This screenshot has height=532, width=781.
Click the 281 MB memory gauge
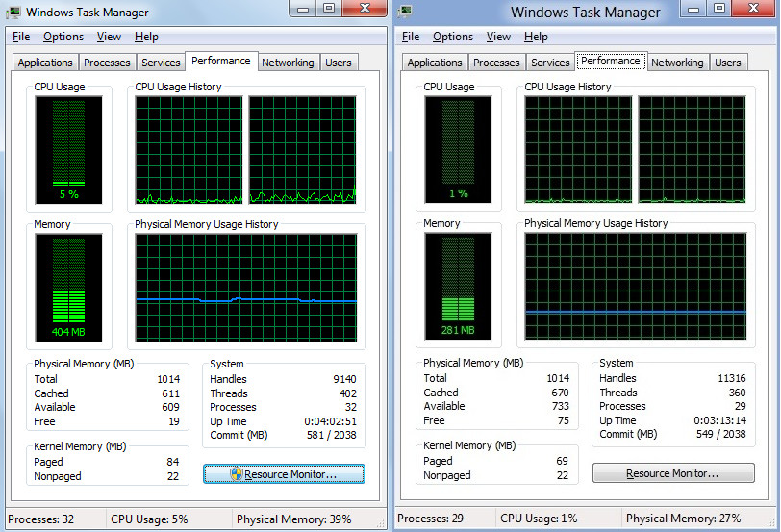point(458,286)
